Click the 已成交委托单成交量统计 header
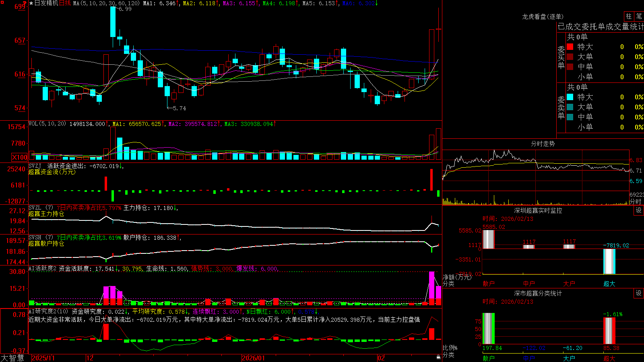Viewport: 644px width, 362px height. click(x=601, y=27)
